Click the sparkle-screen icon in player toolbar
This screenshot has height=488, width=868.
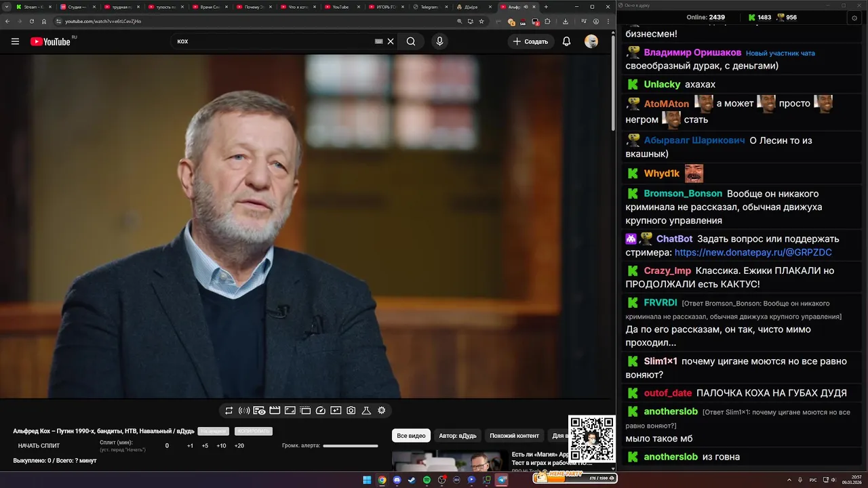[336, 411]
